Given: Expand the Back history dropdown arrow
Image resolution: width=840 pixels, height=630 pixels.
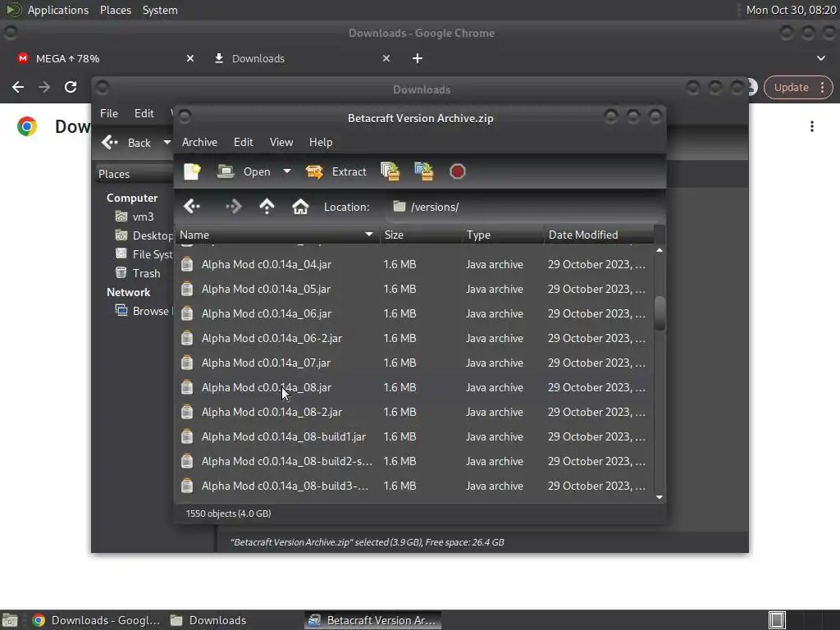Looking at the screenshot, I should (x=167, y=143).
